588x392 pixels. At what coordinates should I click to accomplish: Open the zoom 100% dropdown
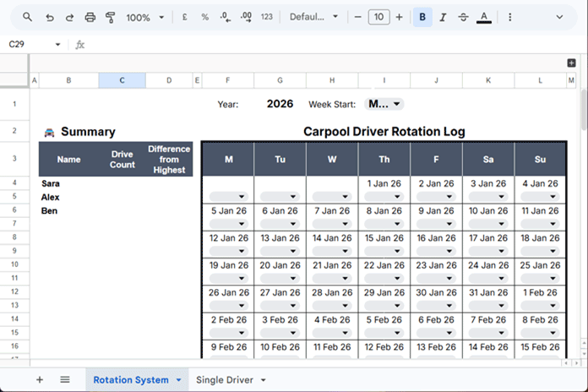145,17
